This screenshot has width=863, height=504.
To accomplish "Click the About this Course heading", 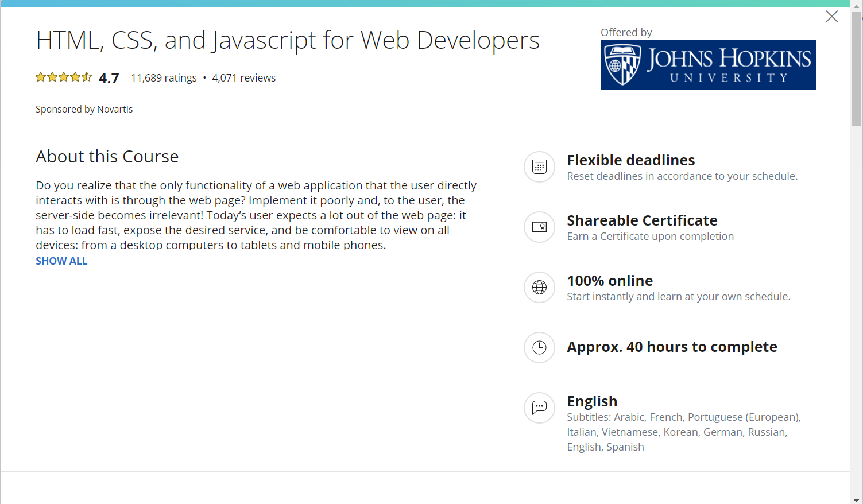I will point(107,156).
